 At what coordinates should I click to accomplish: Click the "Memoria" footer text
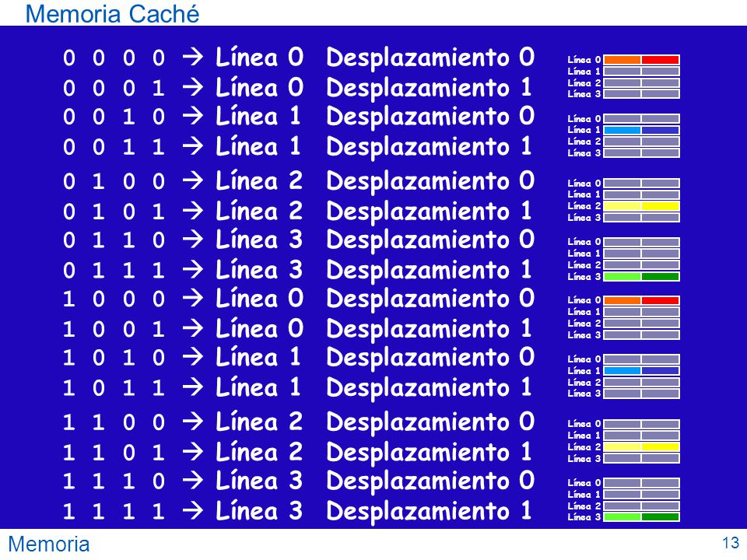click(48, 544)
